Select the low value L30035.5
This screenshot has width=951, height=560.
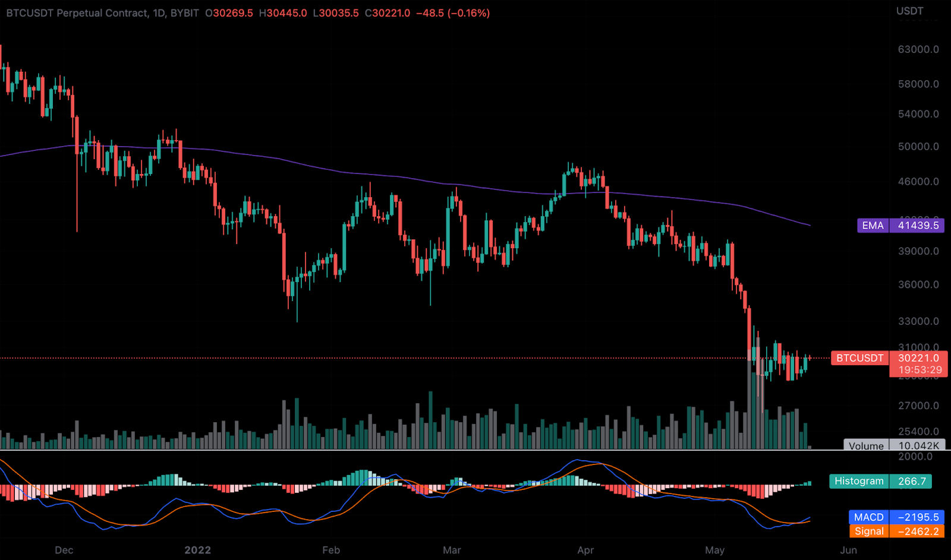tap(336, 13)
